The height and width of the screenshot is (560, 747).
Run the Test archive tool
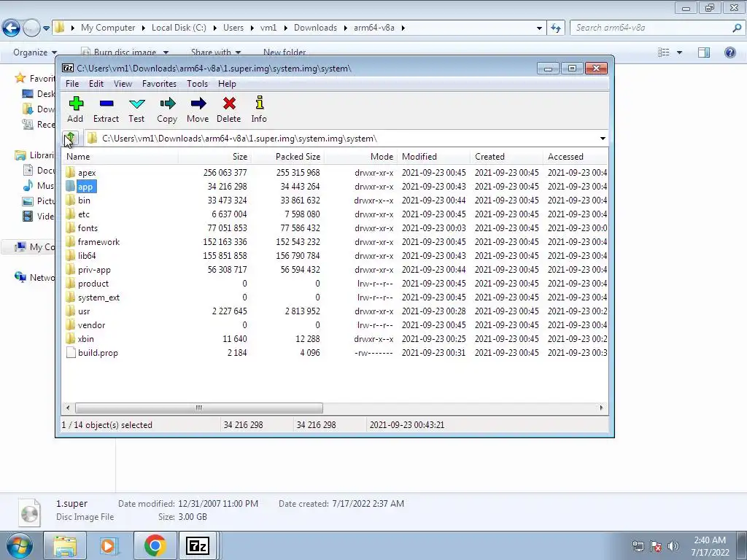136,104
